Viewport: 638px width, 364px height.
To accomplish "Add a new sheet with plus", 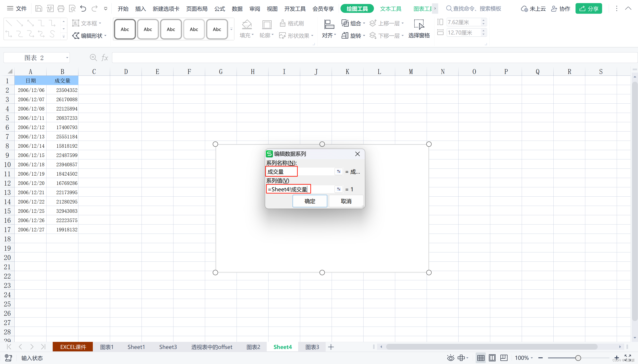I will tap(331, 347).
